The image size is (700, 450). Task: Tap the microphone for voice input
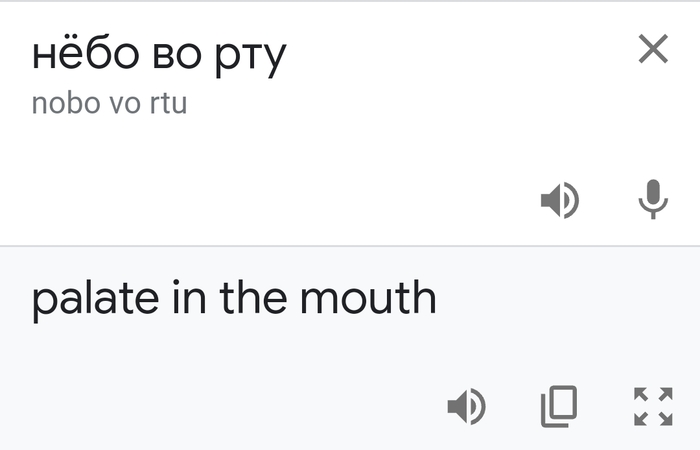pos(653,200)
